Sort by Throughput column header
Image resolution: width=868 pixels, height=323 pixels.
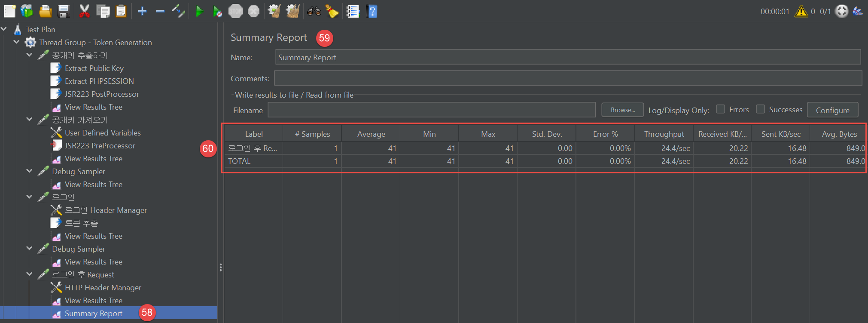[x=664, y=134]
